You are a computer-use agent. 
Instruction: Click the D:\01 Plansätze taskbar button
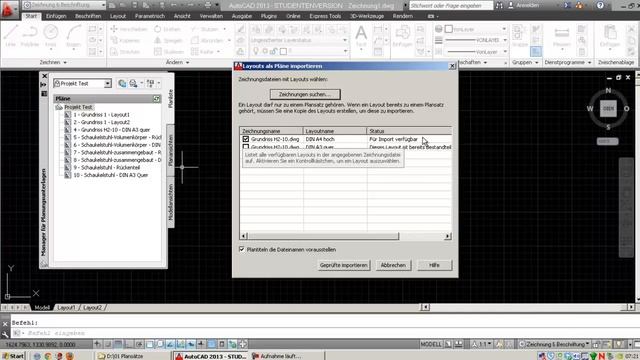[x=131, y=356]
